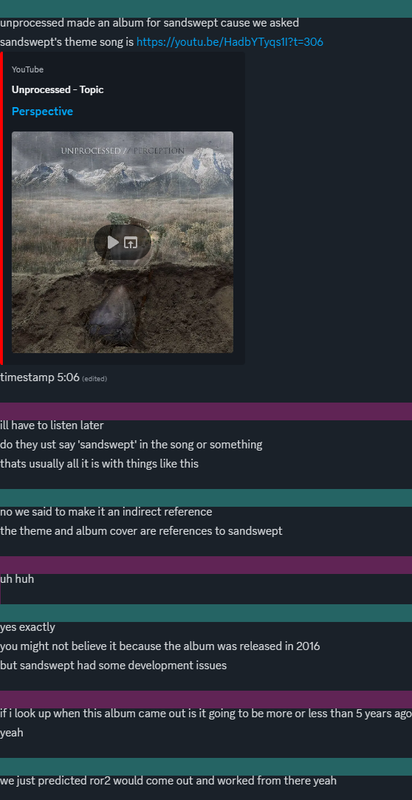Click the purple name bar above 'if i look up'
The height and width of the screenshot is (800, 412).
coord(206,699)
